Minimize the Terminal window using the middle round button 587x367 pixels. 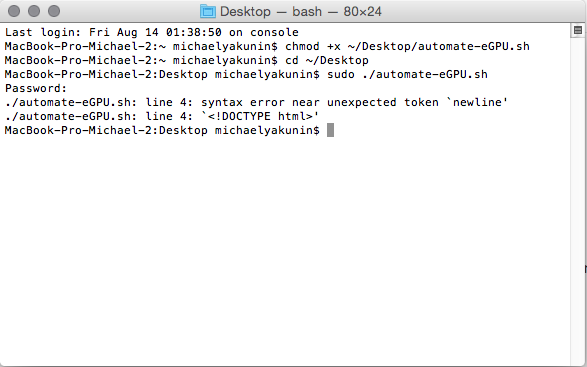point(34,11)
